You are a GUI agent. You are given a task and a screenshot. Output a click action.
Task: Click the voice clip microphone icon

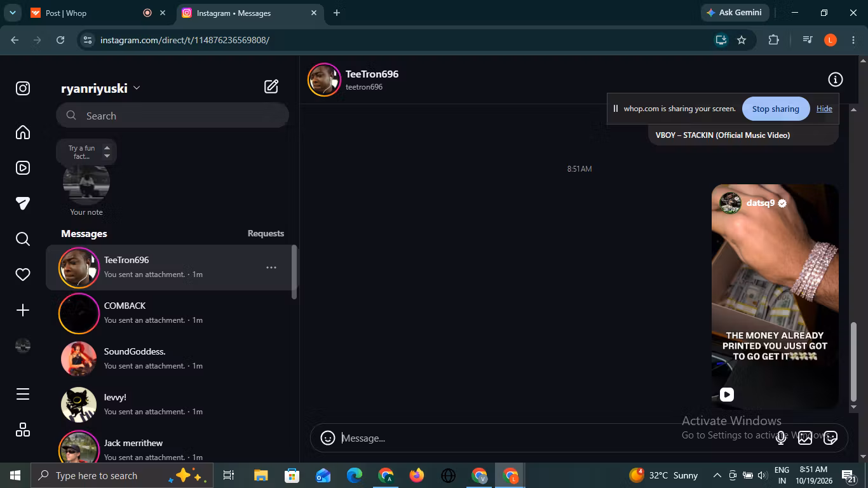(781, 438)
